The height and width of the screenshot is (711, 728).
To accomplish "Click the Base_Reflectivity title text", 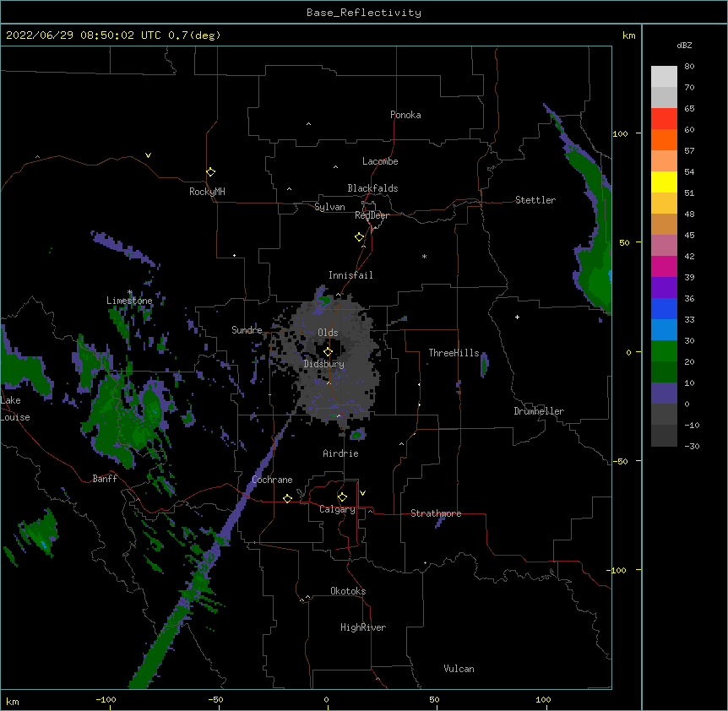I will click(x=364, y=13).
